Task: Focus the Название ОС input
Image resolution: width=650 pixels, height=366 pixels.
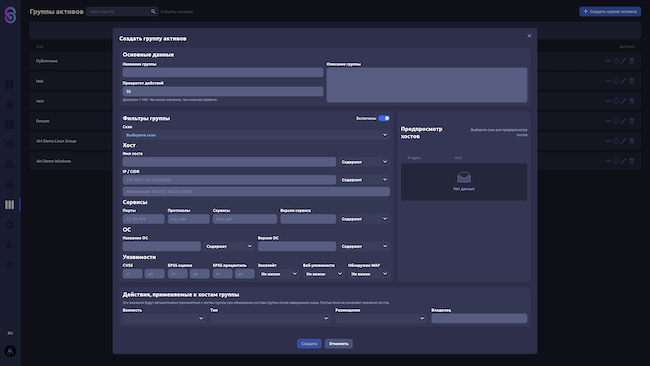Action: 162,246
